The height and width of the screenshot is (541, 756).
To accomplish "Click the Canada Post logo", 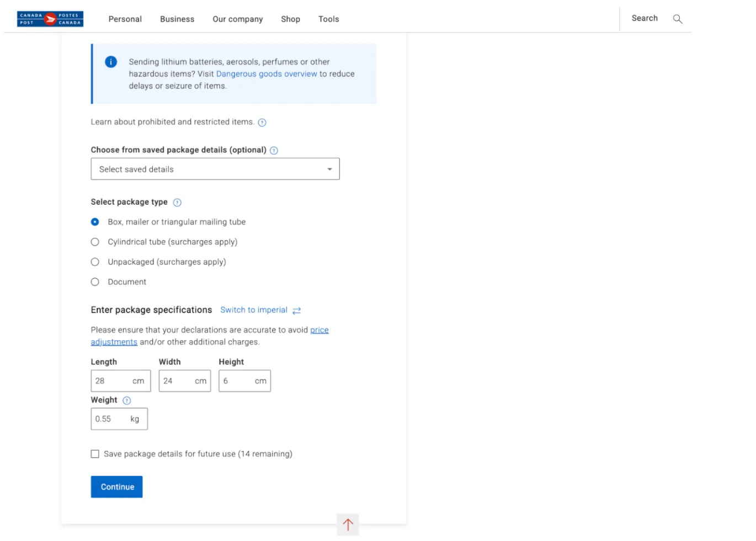I will point(50,18).
